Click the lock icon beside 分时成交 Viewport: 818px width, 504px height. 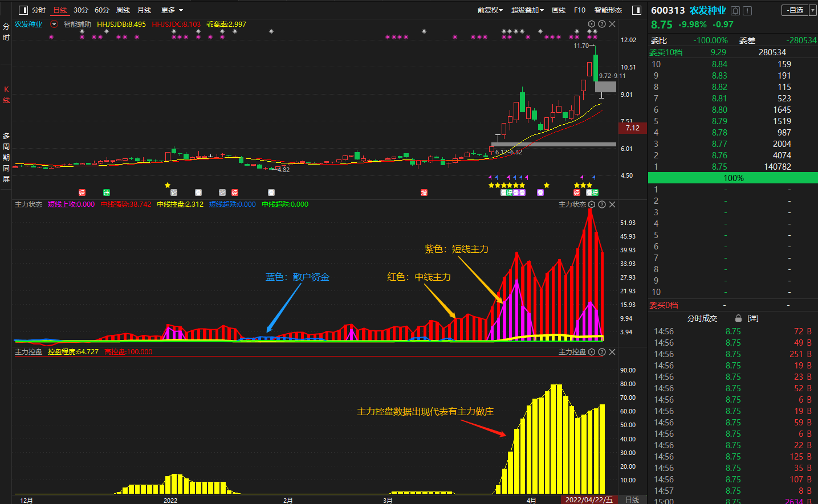coord(738,318)
